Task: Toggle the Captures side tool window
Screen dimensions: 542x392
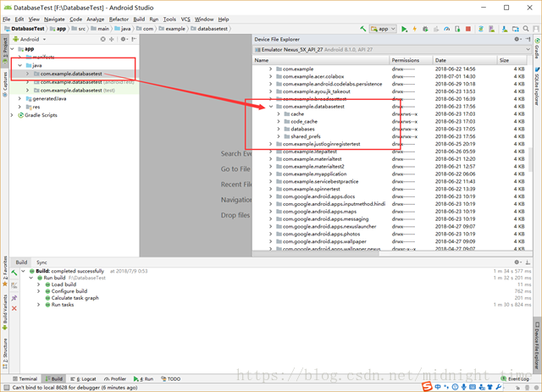Action: click(5, 85)
